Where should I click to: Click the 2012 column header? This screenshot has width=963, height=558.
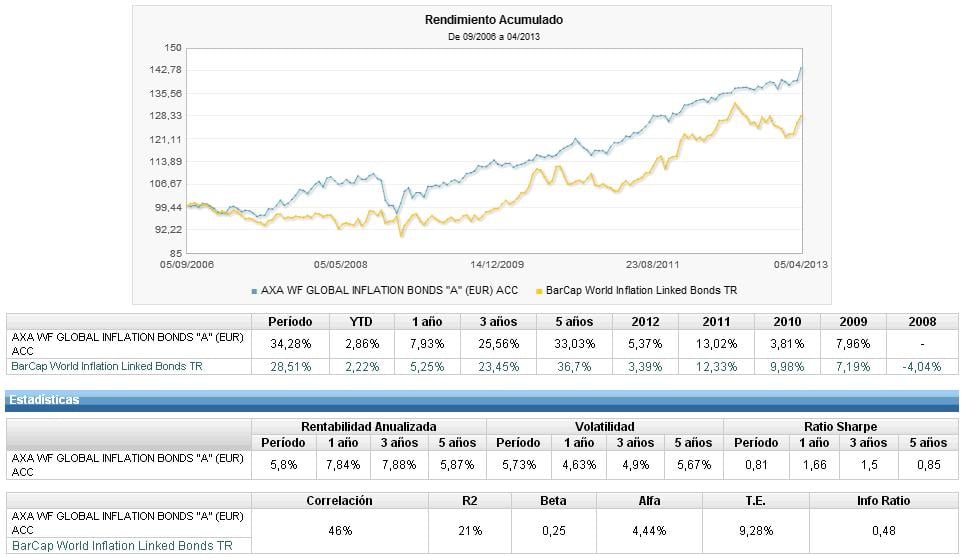point(646,322)
